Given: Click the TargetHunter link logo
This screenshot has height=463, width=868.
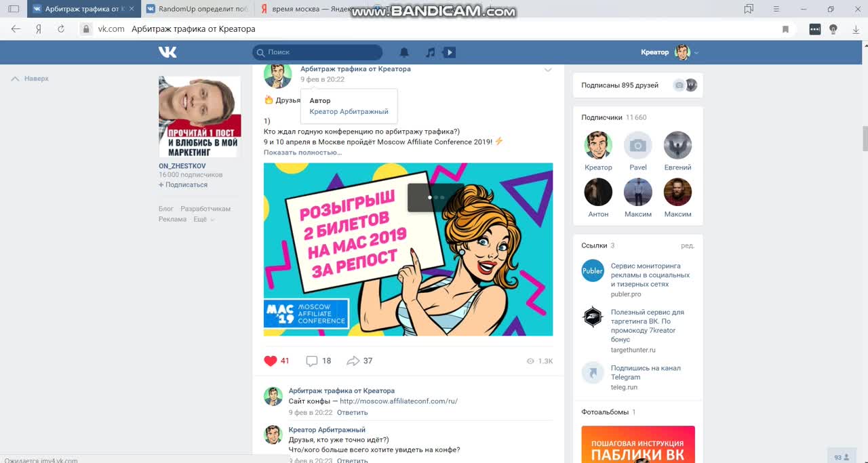Looking at the screenshot, I should coord(593,317).
